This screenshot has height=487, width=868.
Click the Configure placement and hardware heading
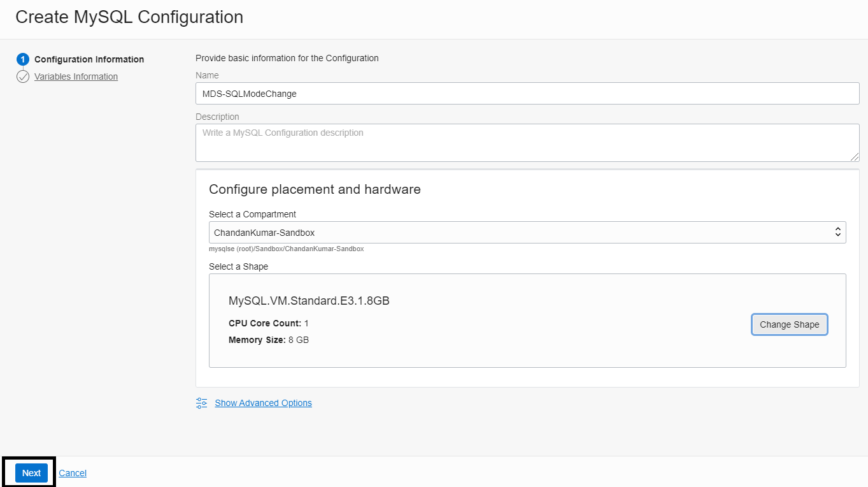pyautogui.click(x=315, y=189)
